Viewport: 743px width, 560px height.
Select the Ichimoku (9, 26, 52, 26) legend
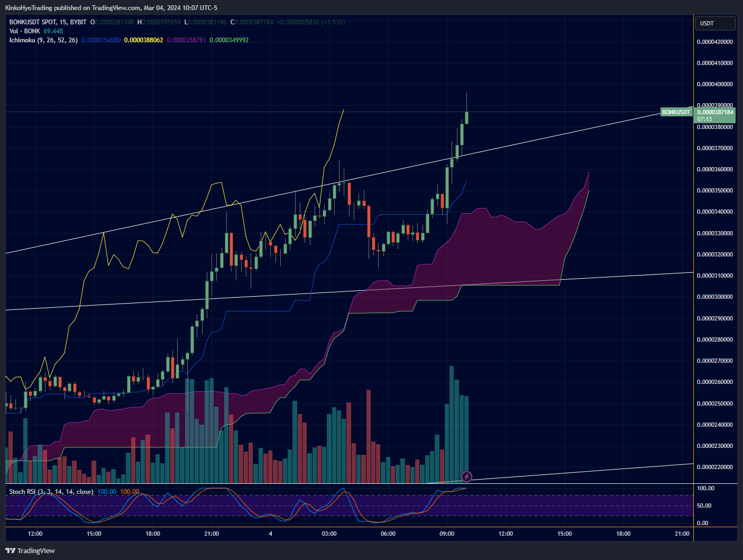(43, 40)
